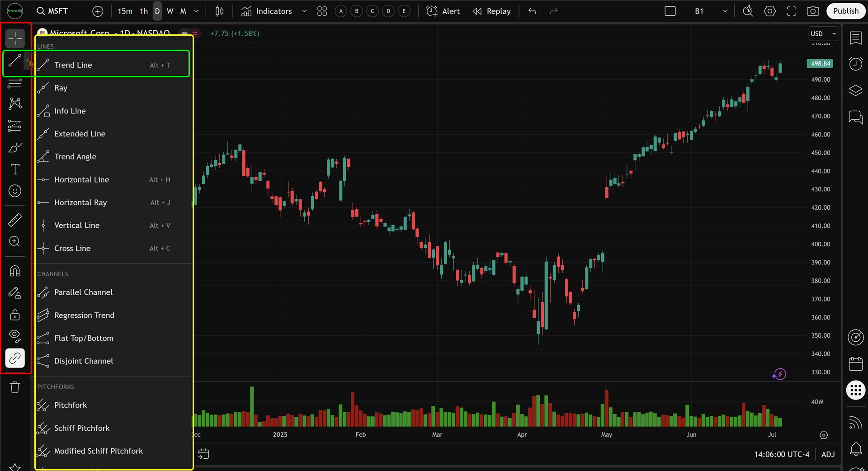Screen dimensions: 868x471
Task: Choose Horizontal Line from the menu
Action: (112, 180)
